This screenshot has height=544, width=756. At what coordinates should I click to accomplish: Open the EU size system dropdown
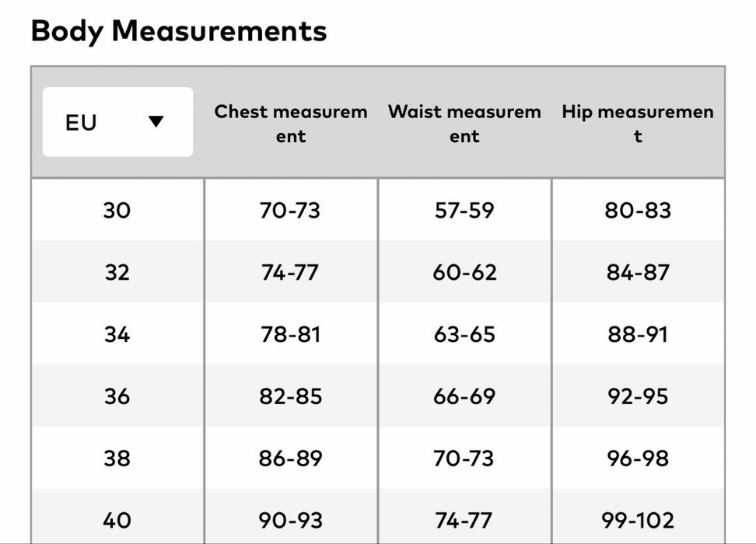pos(117,122)
